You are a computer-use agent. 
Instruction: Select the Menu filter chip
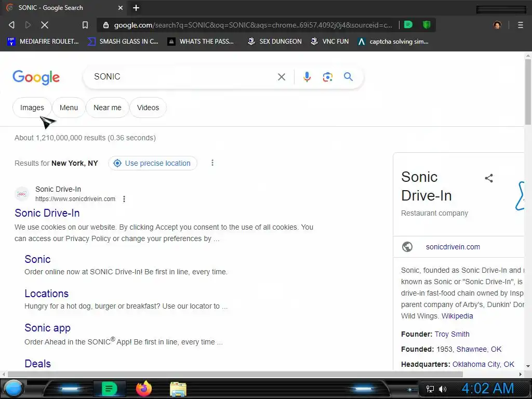point(69,108)
